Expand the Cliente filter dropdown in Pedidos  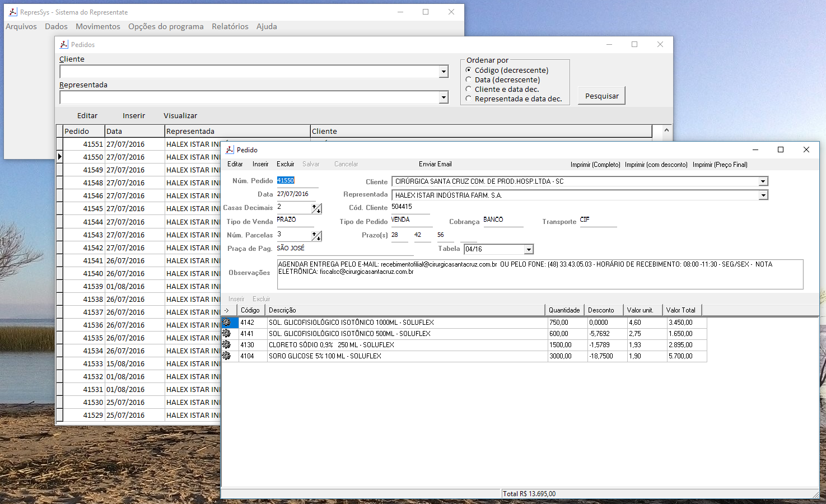click(x=444, y=72)
